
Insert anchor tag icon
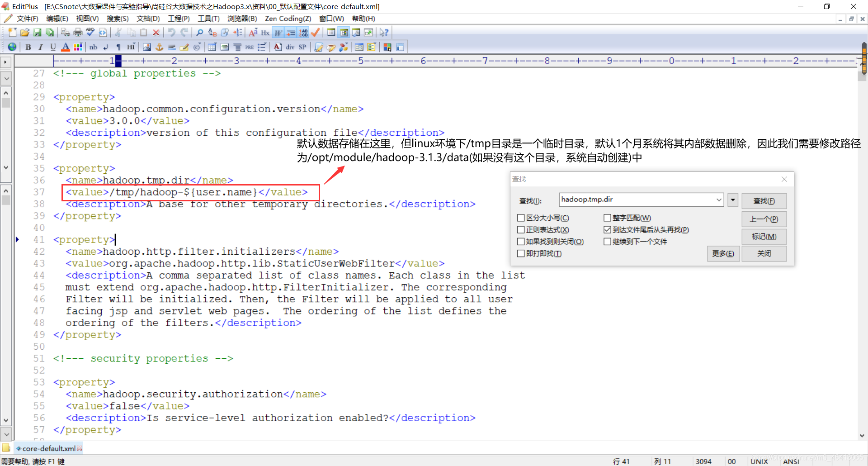click(x=159, y=47)
